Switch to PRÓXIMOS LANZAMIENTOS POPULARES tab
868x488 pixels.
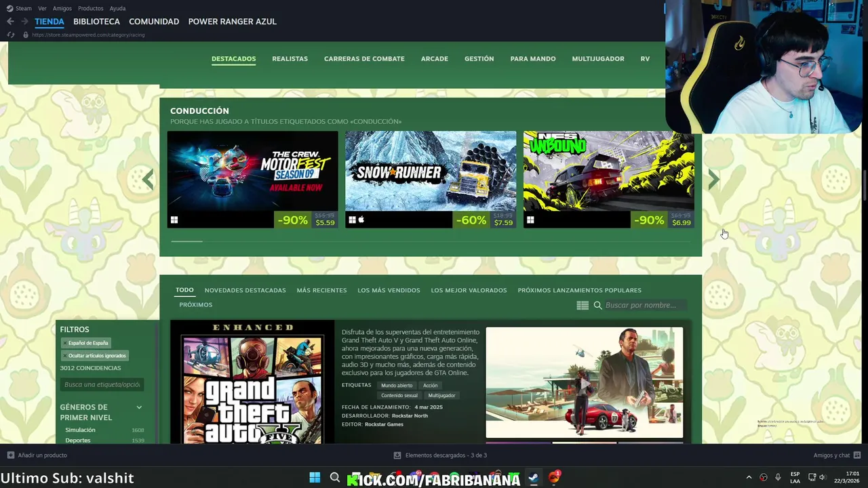click(x=579, y=290)
